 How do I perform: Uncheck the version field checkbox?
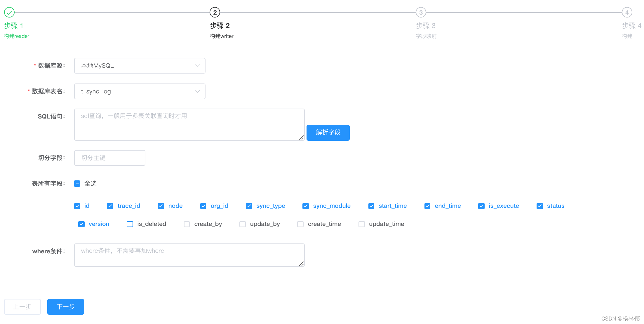[x=81, y=224]
